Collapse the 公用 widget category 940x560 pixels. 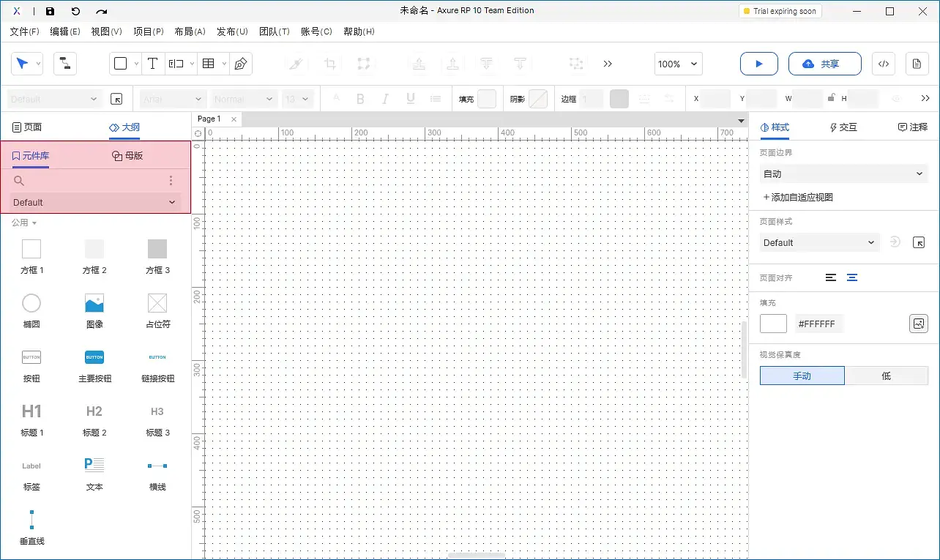(x=23, y=223)
